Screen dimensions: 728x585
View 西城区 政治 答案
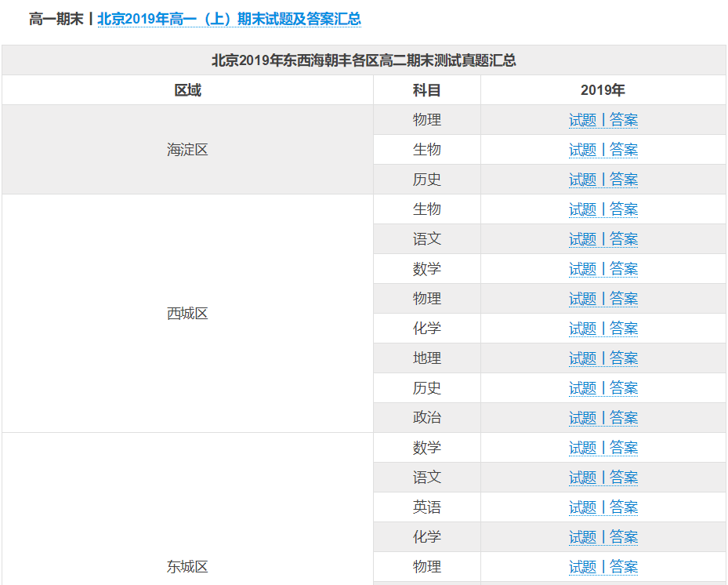(x=623, y=417)
